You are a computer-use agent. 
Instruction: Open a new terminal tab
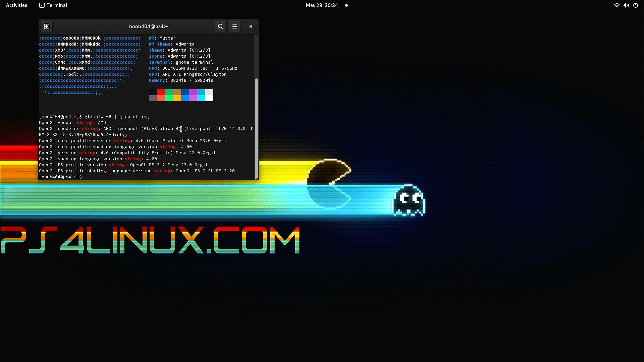click(x=47, y=26)
